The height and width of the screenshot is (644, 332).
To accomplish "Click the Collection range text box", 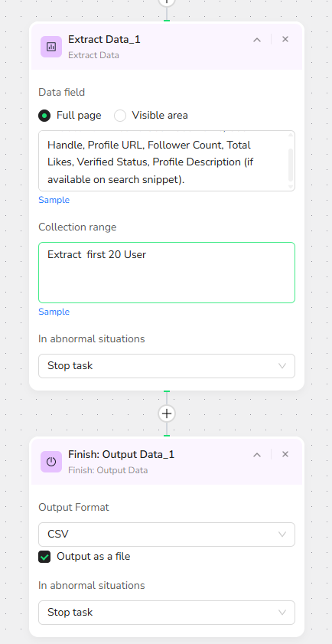I will pos(167,273).
